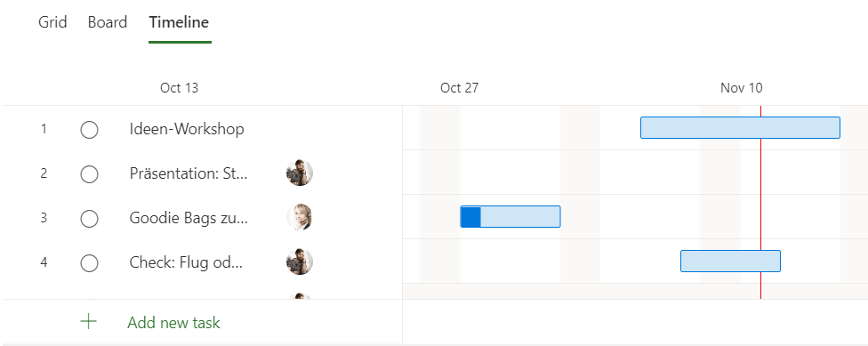868x346 pixels.
Task: Open assignee avatar for Präsentation task
Action: 300,173
